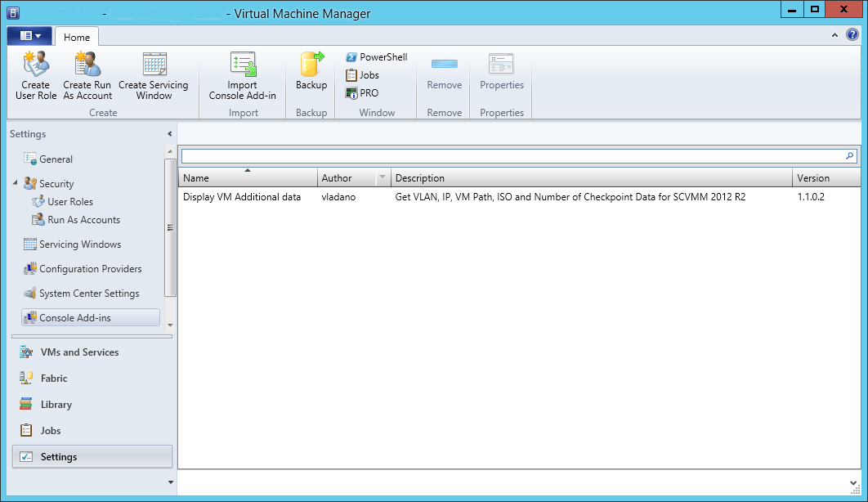Sort by Description column header
Screen dimensions: 868x502
[x=591, y=177]
